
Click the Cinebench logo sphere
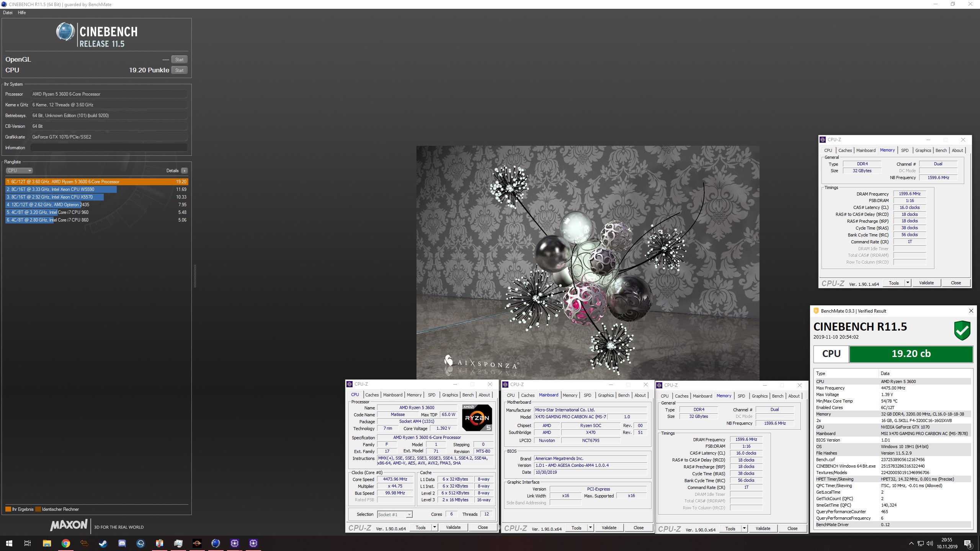(65, 32)
